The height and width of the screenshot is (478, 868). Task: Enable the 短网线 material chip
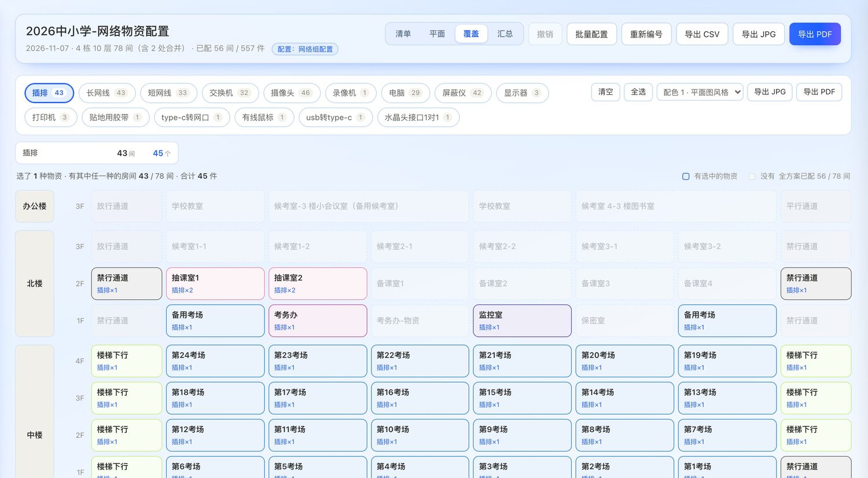coord(168,93)
